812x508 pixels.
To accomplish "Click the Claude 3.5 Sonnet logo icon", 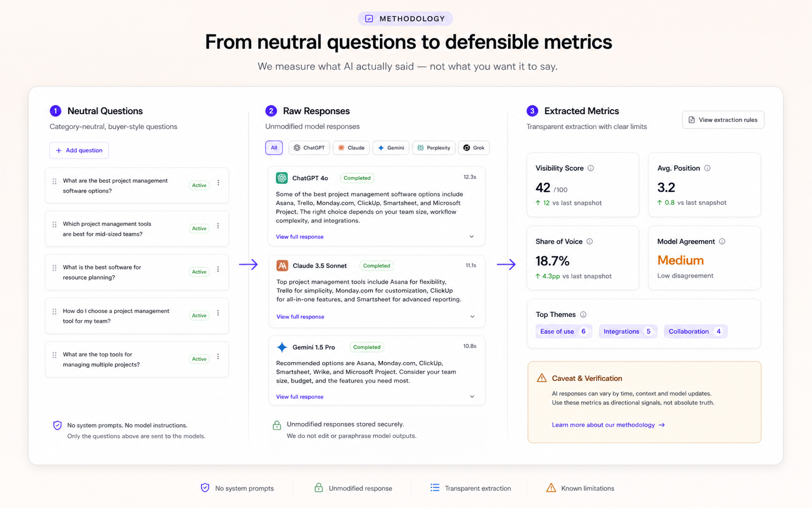I will pyautogui.click(x=282, y=265).
